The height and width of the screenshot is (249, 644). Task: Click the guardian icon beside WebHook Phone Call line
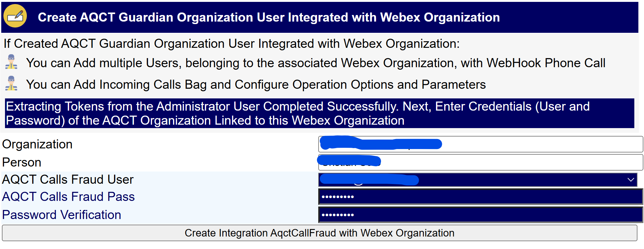[11, 62]
